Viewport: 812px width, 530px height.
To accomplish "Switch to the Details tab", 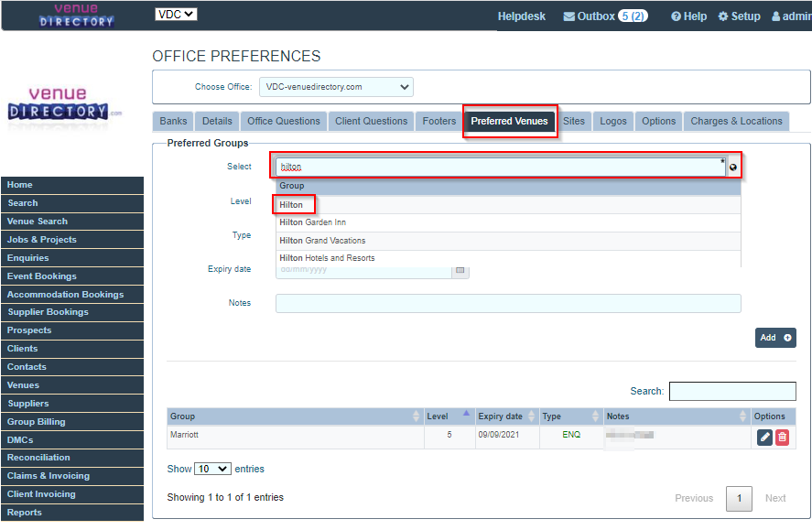I will (217, 121).
